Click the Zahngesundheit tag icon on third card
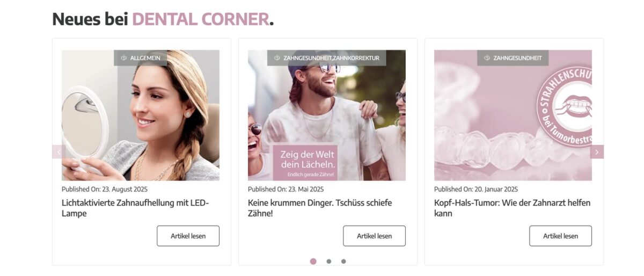The height and width of the screenshot is (276, 644). tap(487, 58)
